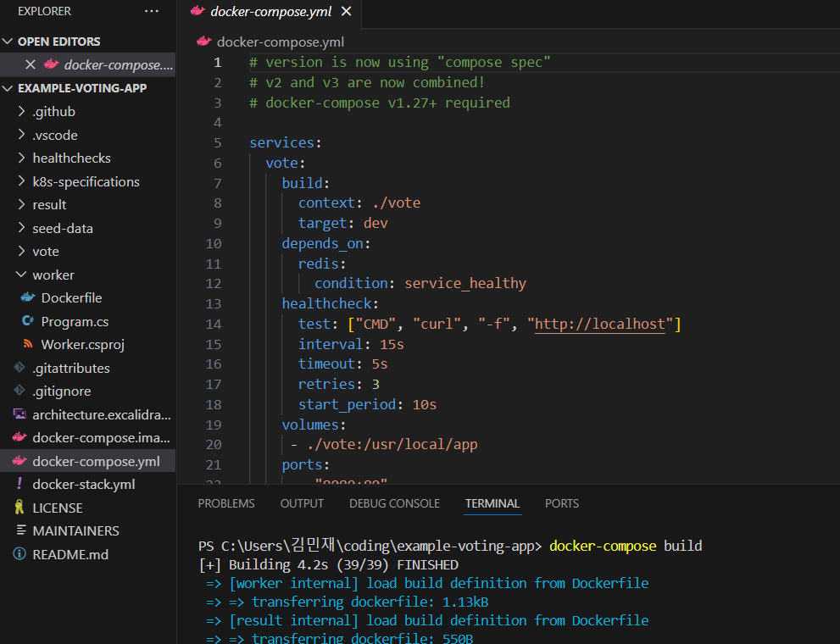Open Dockerfile under worker folder
The width and height of the screenshot is (840, 644).
pos(71,297)
